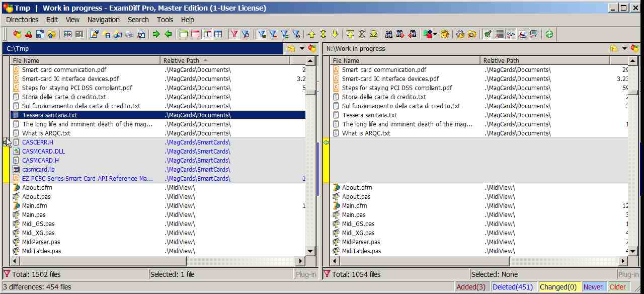The image size is (644, 294).
Task: Click the folder with magnifier toolbar icon
Action: coord(472,34)
